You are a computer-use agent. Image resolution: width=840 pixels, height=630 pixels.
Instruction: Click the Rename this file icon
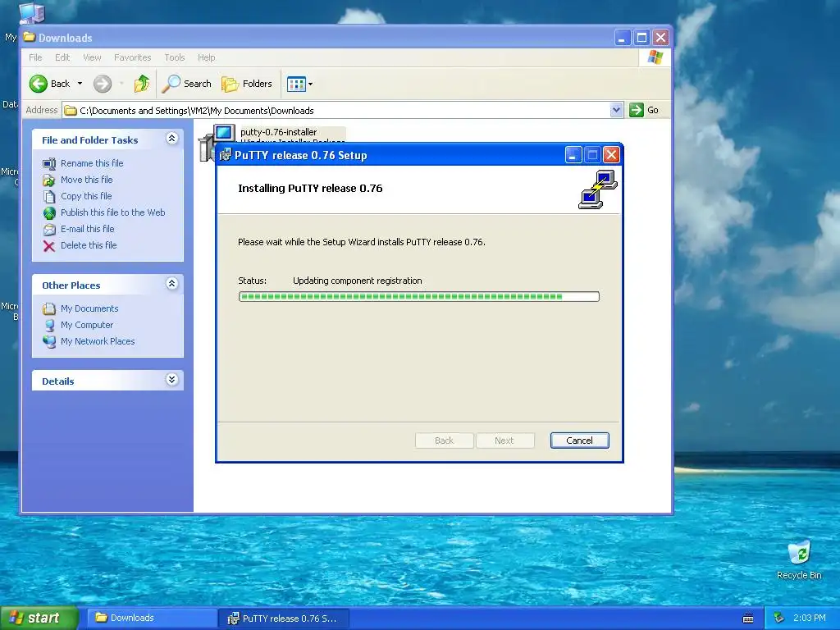pos(49,163)
